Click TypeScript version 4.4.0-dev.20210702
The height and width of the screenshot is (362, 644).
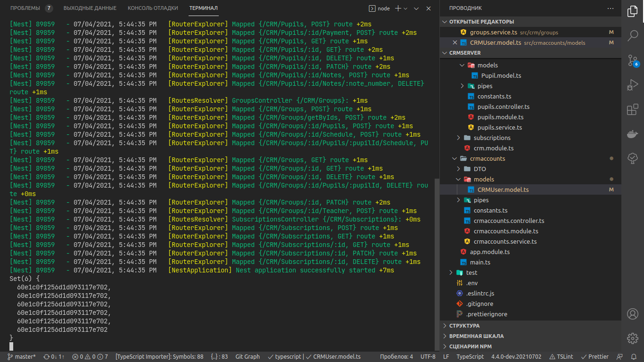click(x=516, y=357)
